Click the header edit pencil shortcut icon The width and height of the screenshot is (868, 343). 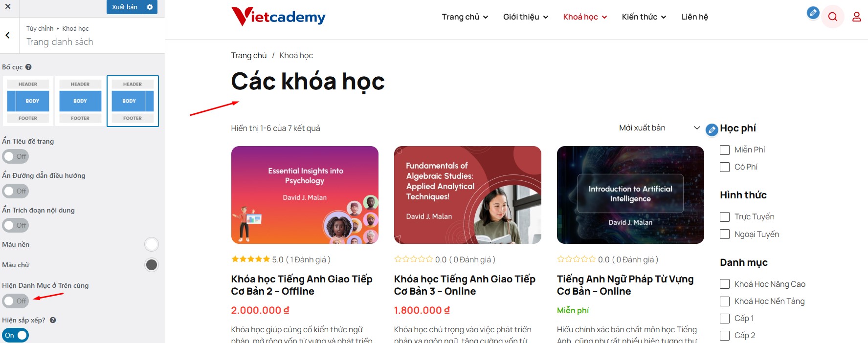click(x=813, y=13)
